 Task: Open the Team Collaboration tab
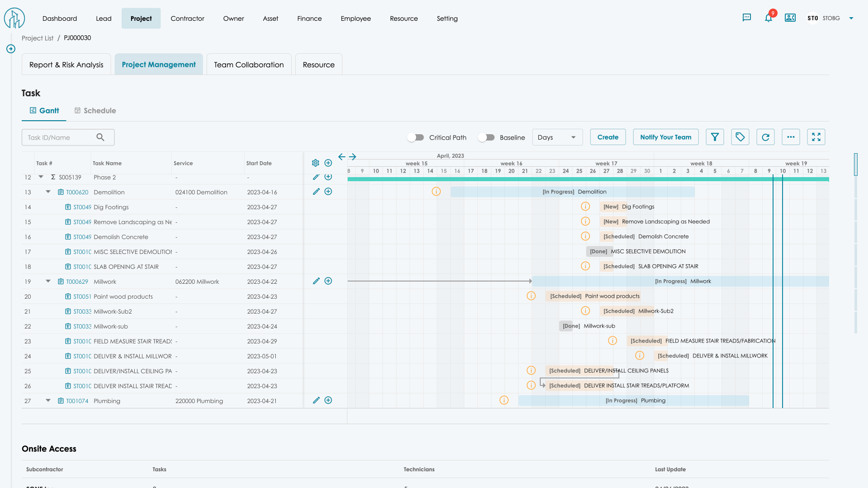pos(249,65)
